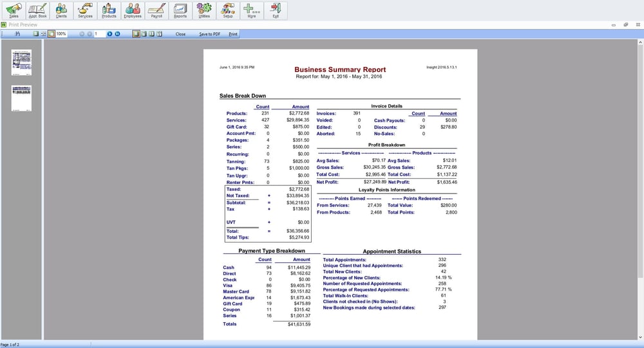Click the find binoculars icon

pos(17,34)
